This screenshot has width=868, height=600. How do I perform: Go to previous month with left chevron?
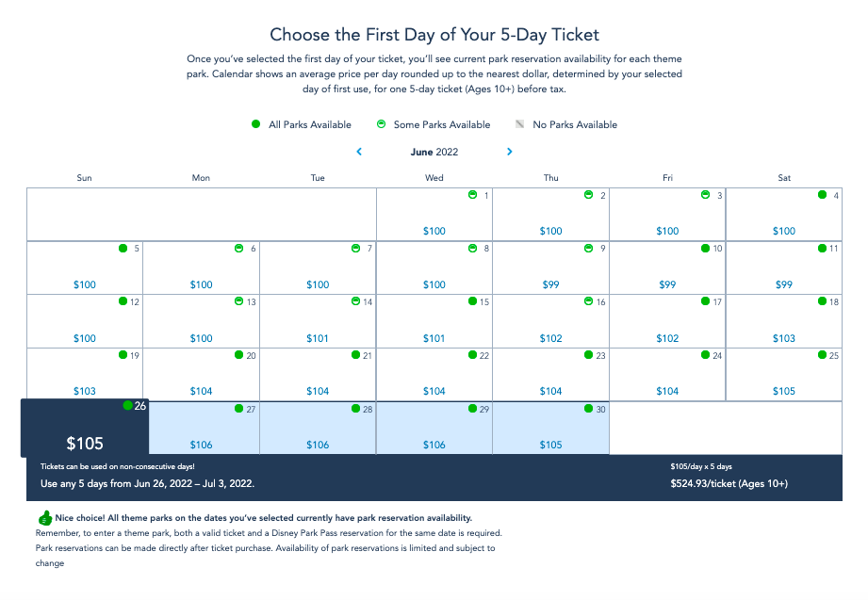(x=359, y=152)
